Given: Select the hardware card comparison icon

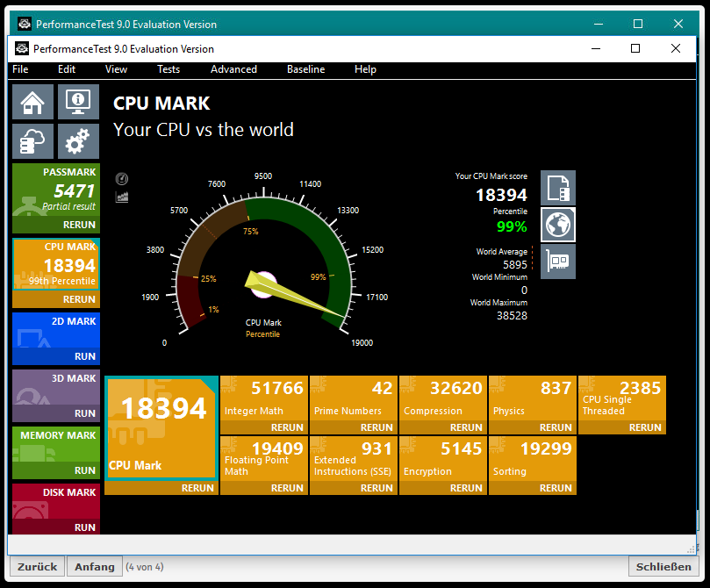Looking at the screenshot, I should [558, 262].
